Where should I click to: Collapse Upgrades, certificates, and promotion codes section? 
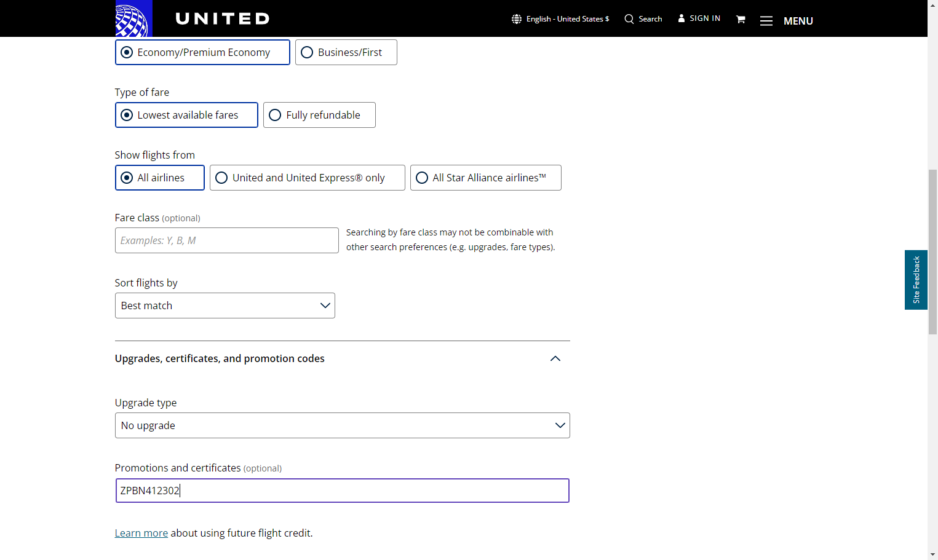(555, 358)
